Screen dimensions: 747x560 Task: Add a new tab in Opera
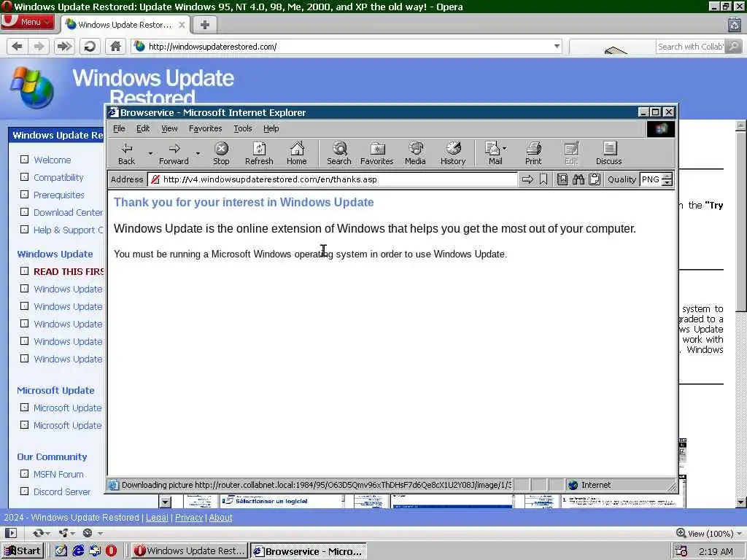click(x=205, y=25)
